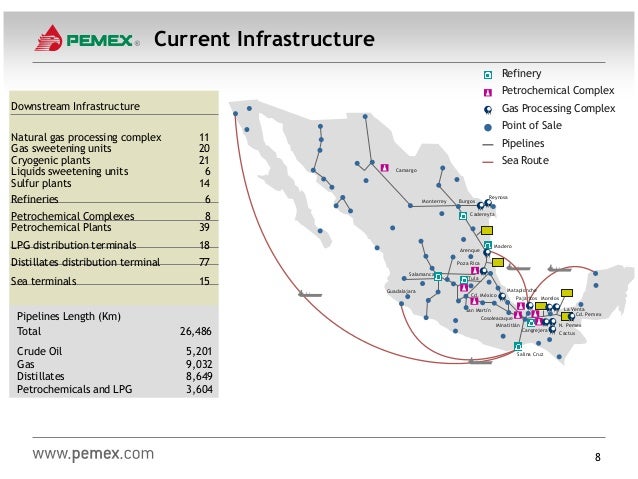
Task: Click the PEMEX wordmark text
Action: click(100, 40)
